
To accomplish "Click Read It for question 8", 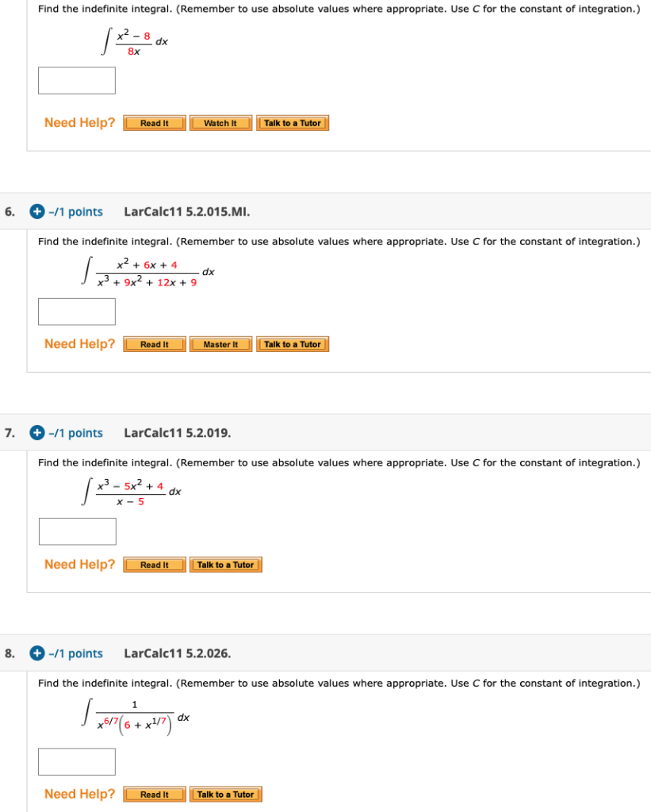I will click(x=154, y=794).
